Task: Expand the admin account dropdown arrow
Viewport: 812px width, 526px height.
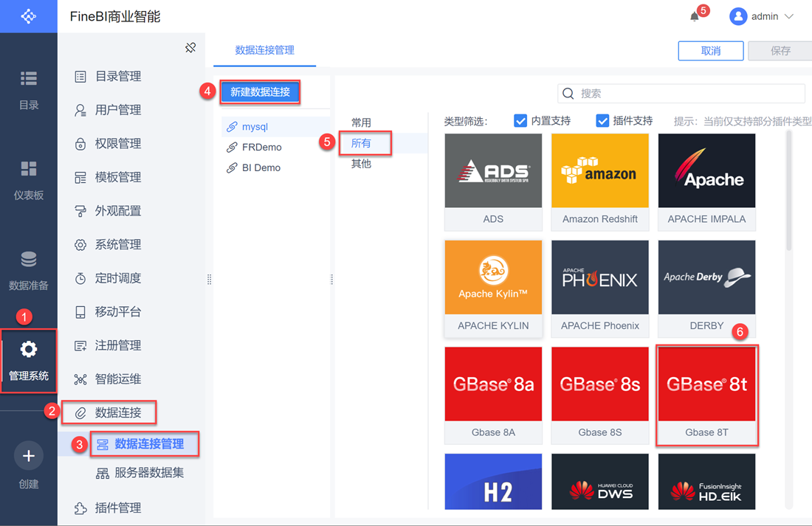Action: 788,16
